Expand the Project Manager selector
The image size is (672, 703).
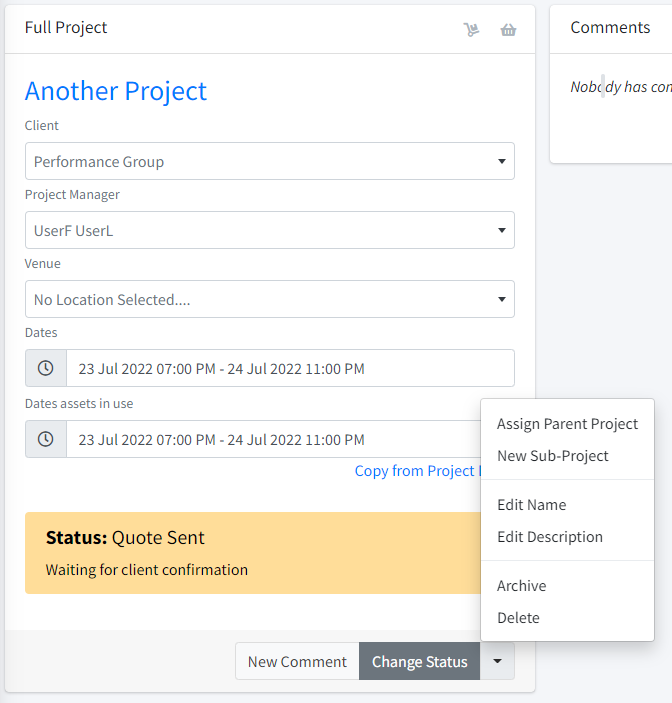[x=269, y=230]
